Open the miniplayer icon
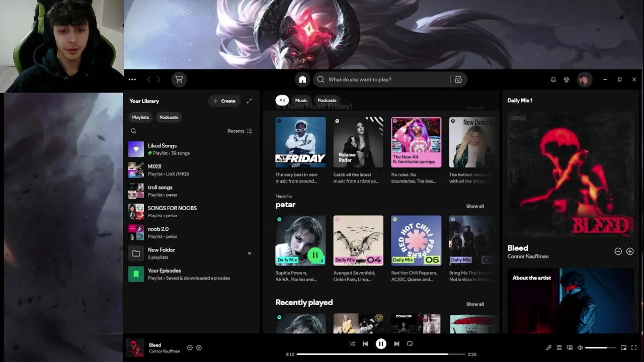Screen dimensions: 644x362 click(x=623, y=347)
